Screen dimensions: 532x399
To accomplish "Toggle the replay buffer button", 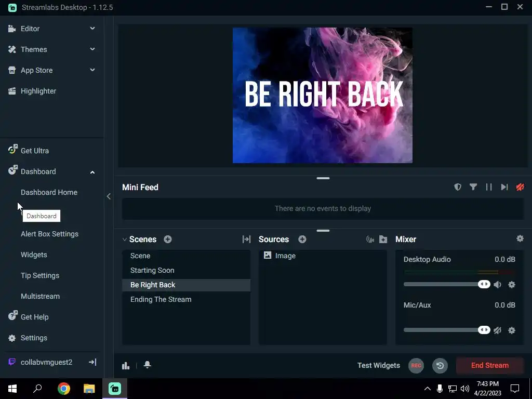I will [x=440, y=365].
